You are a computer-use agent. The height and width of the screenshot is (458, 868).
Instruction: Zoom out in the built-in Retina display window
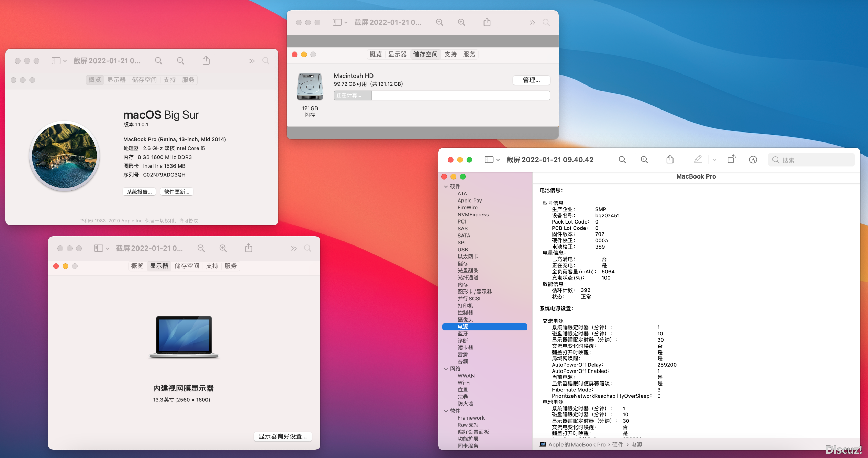(x=201, y=248)
